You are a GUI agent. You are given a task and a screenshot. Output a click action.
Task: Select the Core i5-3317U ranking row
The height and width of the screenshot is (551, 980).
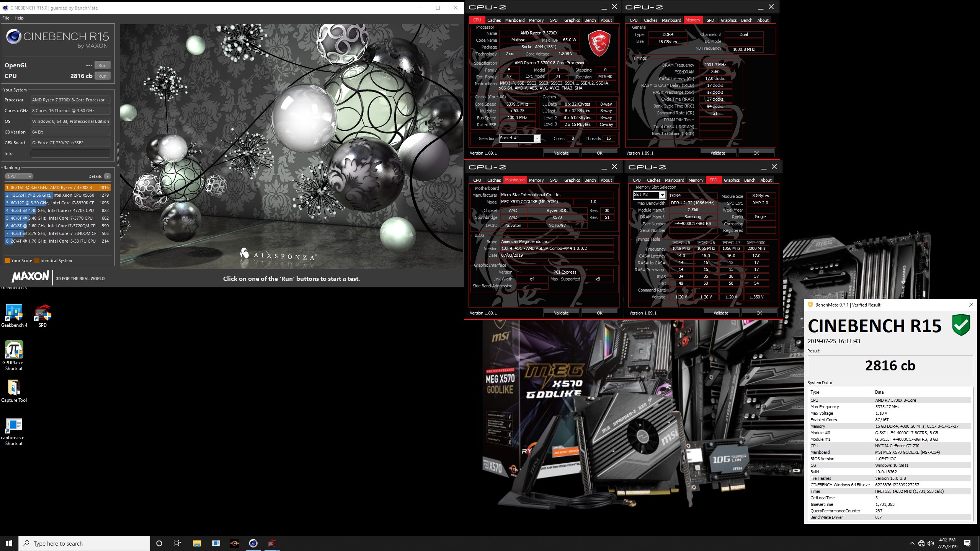[57, 241]
